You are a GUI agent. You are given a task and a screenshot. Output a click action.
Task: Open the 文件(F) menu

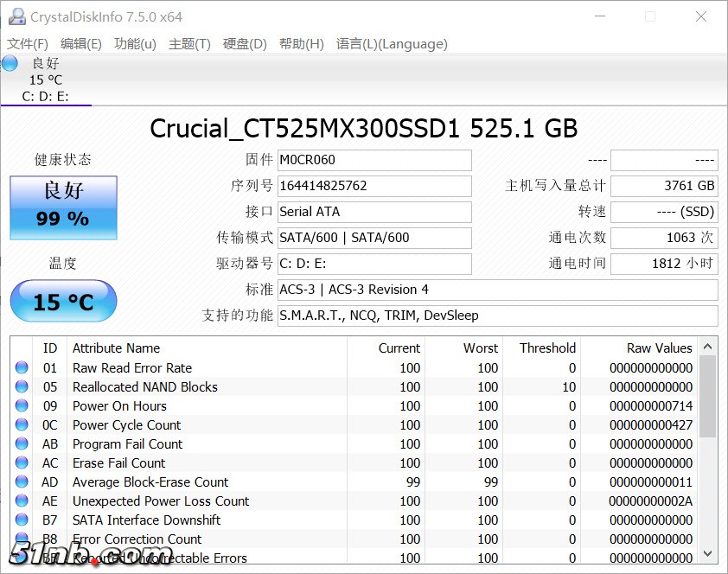coord(28,44)
